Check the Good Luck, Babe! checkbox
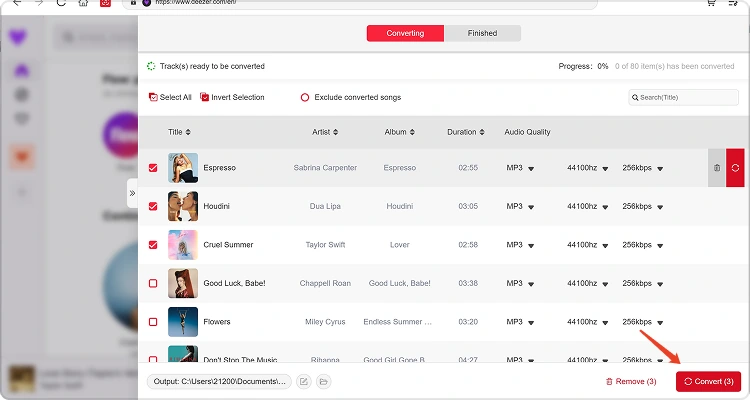This screenshot has width=750, height=400. (153, 283)
